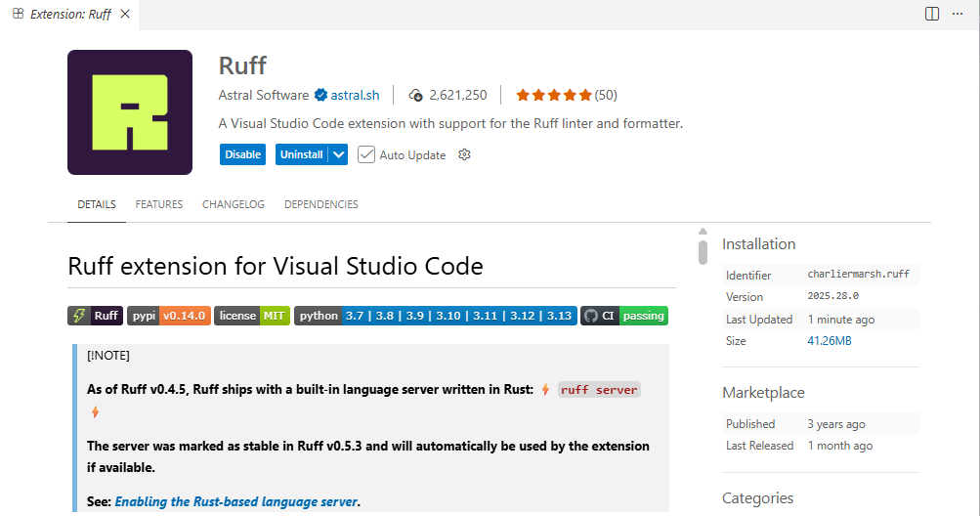This screenshot has height=516, width=980.
Task: Click the verified publisher badge icon
Action: (x=320, y=95)
